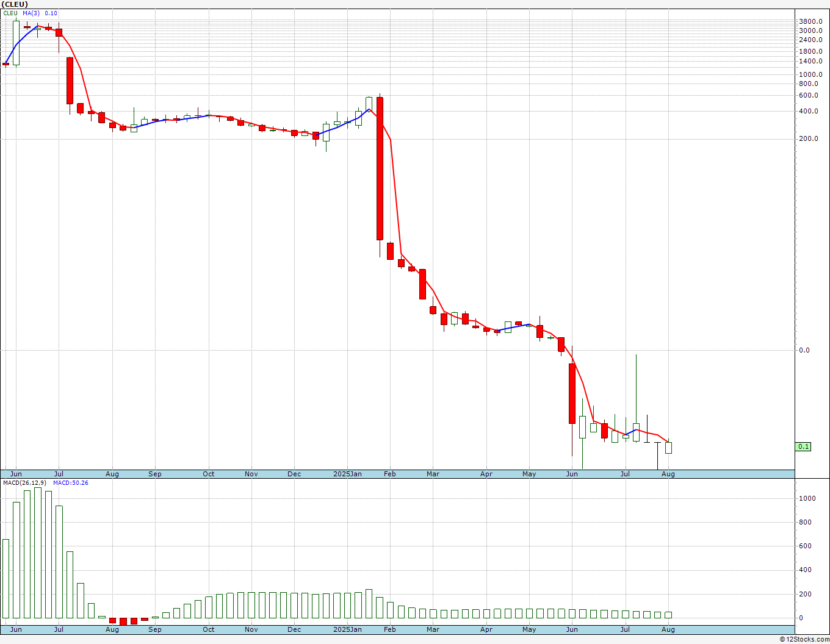Click Apr on the MACD panel date axis
Image resolution: width=830 pixels, height=644 pixels.
click(486, 629)
